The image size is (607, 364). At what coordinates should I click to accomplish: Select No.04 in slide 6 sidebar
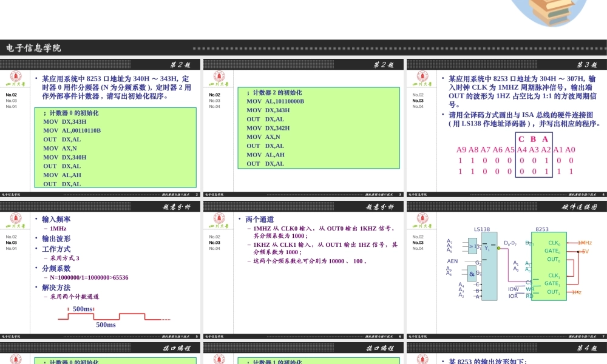(215, 248)
